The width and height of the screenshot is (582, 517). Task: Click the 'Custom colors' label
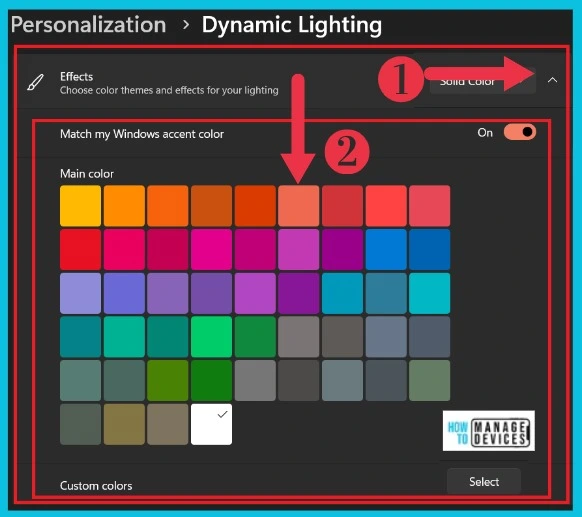(x=96, y=486)
